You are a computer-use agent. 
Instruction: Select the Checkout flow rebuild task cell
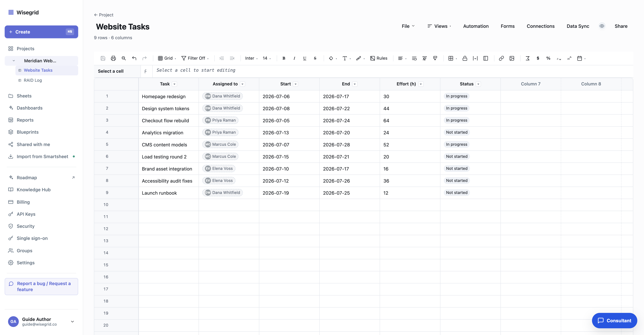click(x=169, y=121)
